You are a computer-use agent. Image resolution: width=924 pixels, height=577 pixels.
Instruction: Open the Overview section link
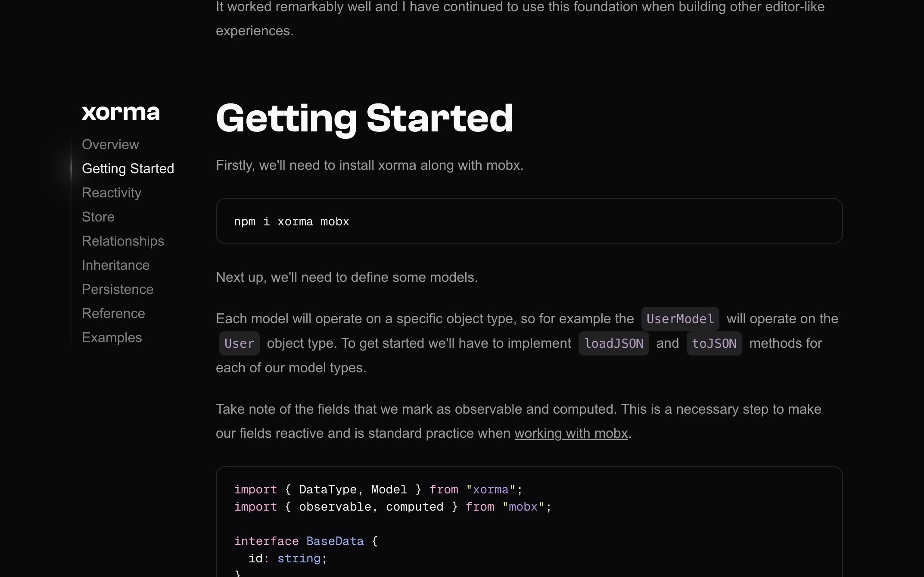click(x=110, y=144)
